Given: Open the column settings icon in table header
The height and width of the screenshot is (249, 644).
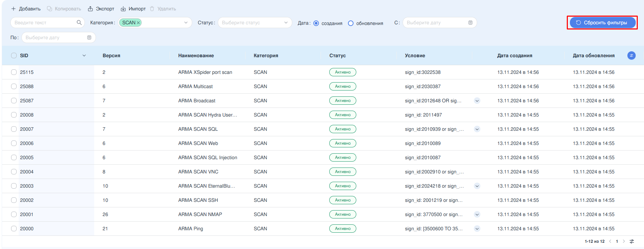Looking at the screenshot, I should [x=631, y=55].
